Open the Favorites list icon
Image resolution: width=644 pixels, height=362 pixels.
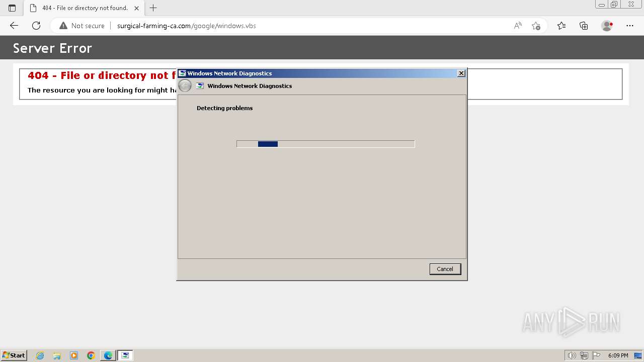click(x=561, y=26)
